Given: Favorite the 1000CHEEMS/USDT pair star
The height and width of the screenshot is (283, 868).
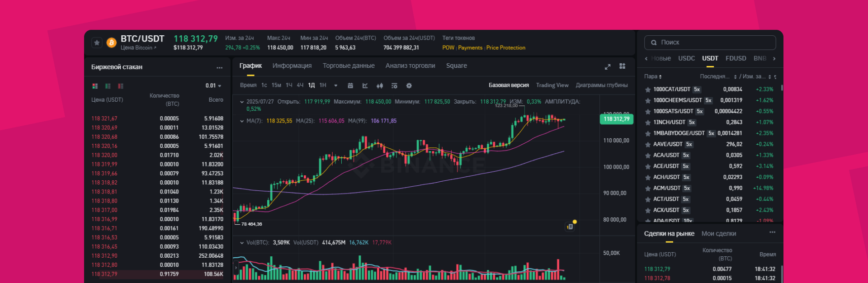Looking at the screenshot, I should click(647, 100).
